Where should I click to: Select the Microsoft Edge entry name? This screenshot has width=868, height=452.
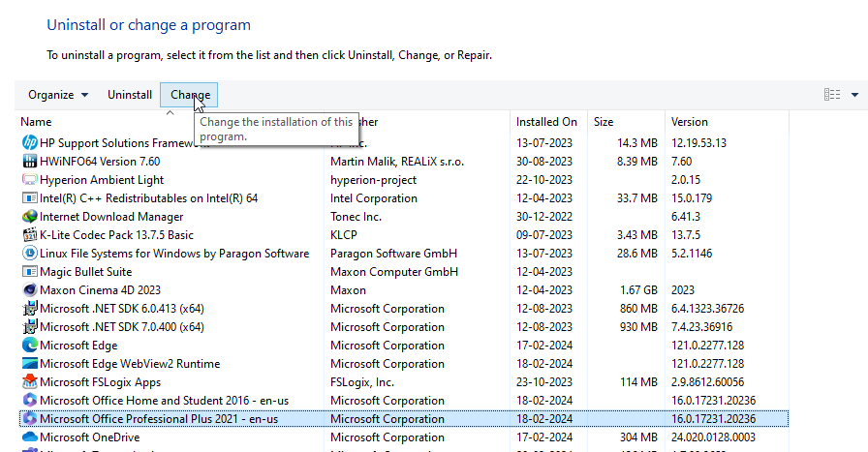pos(78,346)
